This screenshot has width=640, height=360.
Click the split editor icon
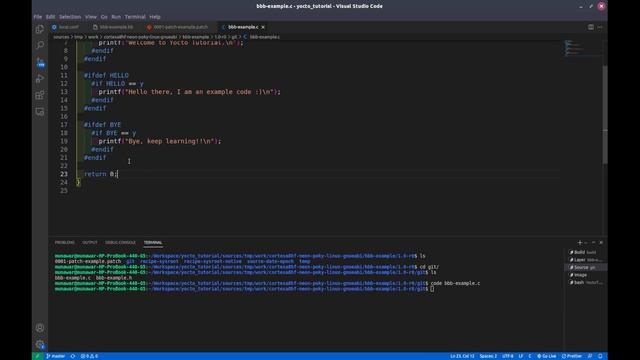591,27
